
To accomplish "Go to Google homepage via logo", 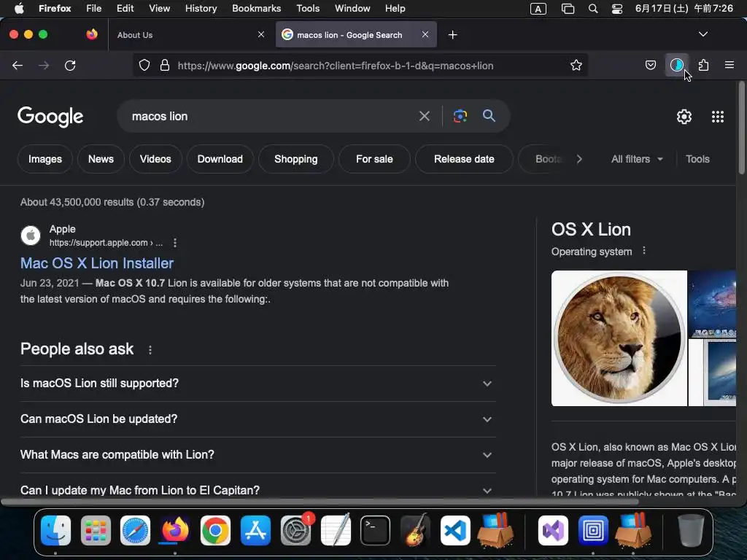I will click(x=50, y=117).
